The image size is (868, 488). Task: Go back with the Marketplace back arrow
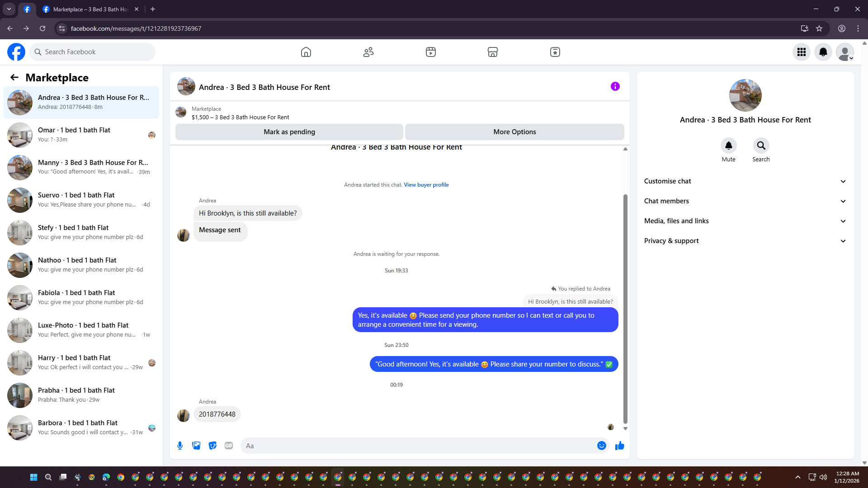(14, 77)
